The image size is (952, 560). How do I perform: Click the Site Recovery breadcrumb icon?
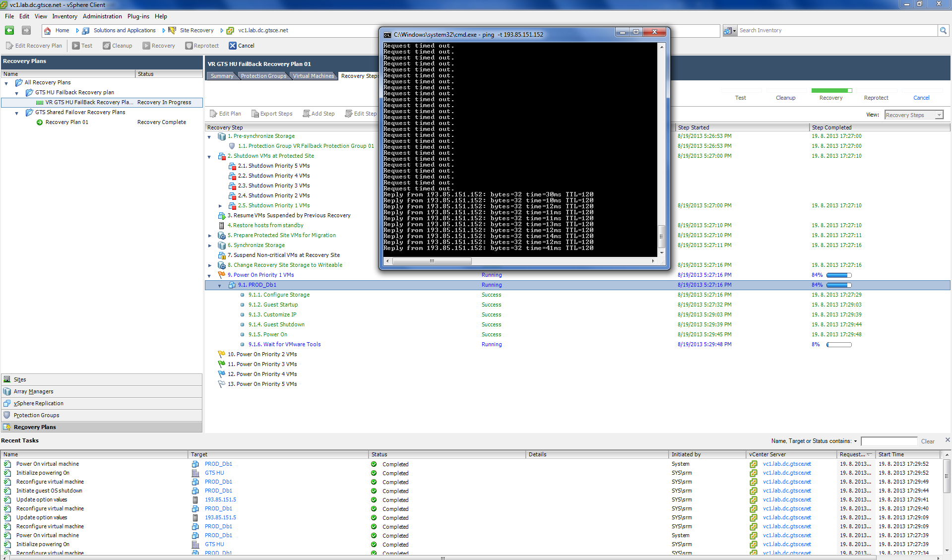172,31
